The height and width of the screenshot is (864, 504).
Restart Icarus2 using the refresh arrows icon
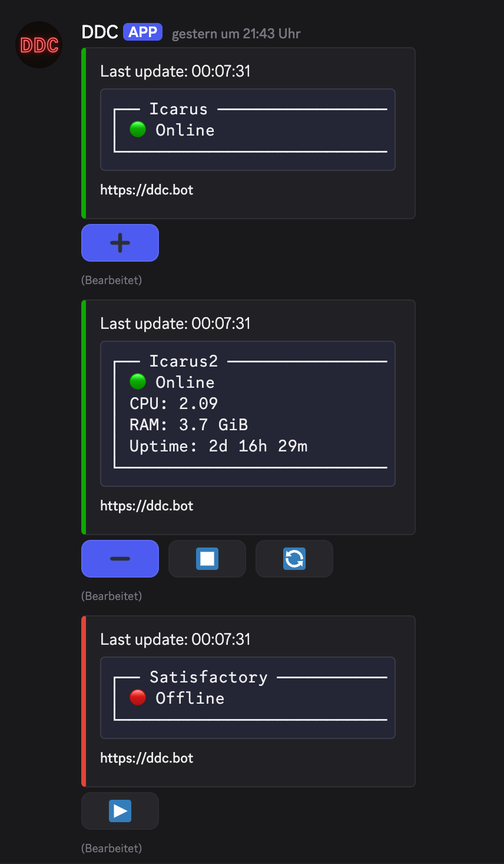click(294, 559)
